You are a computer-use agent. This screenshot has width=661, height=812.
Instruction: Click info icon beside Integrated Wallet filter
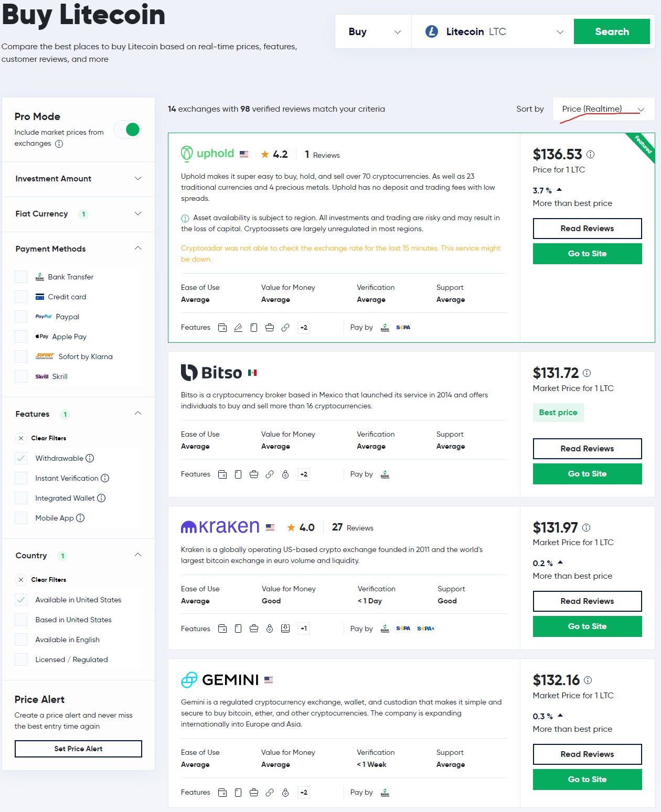[x=101, y=498]
